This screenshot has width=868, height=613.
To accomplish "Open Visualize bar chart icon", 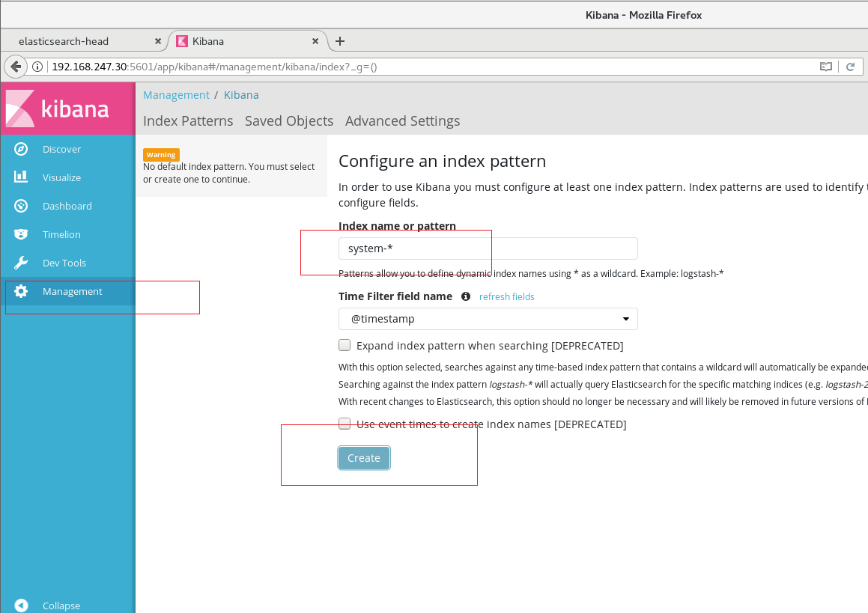I will (21, 177).
